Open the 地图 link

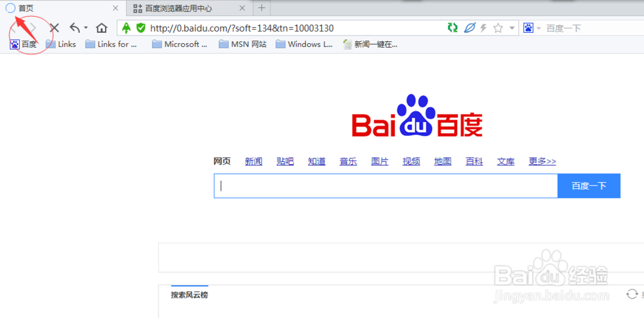click(x=443, y=162)
